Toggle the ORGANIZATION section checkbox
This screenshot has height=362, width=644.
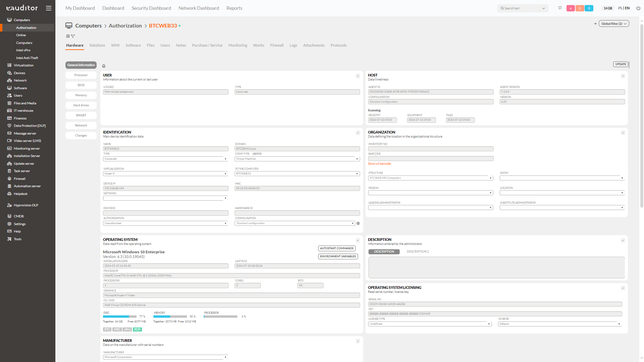coord(623,133)
